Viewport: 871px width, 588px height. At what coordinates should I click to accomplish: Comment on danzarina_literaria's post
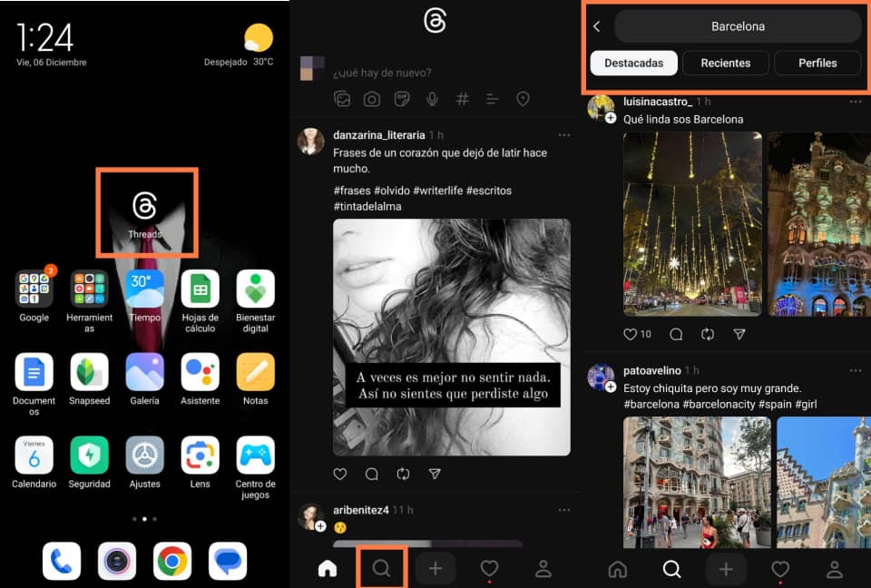[x=372, y=474]
